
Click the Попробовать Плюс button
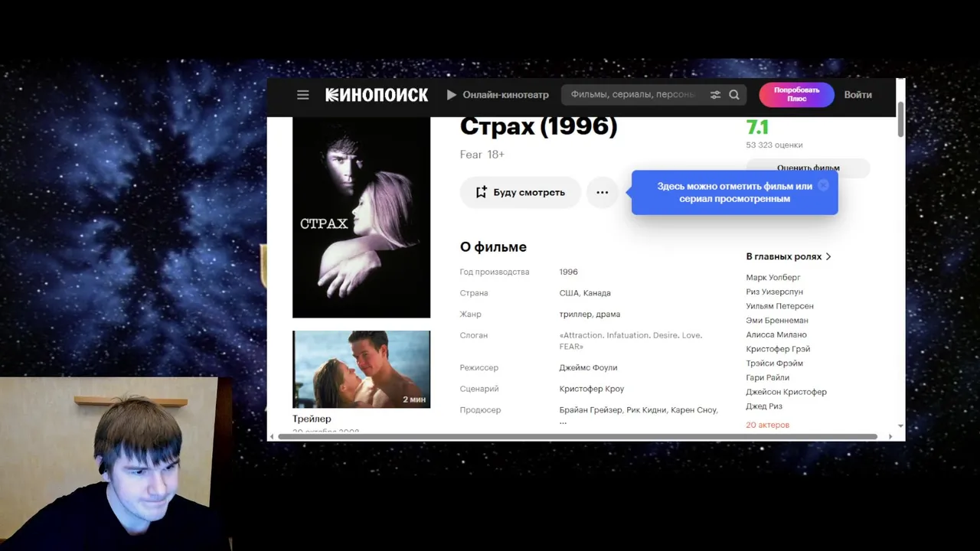tap(796, 95)
